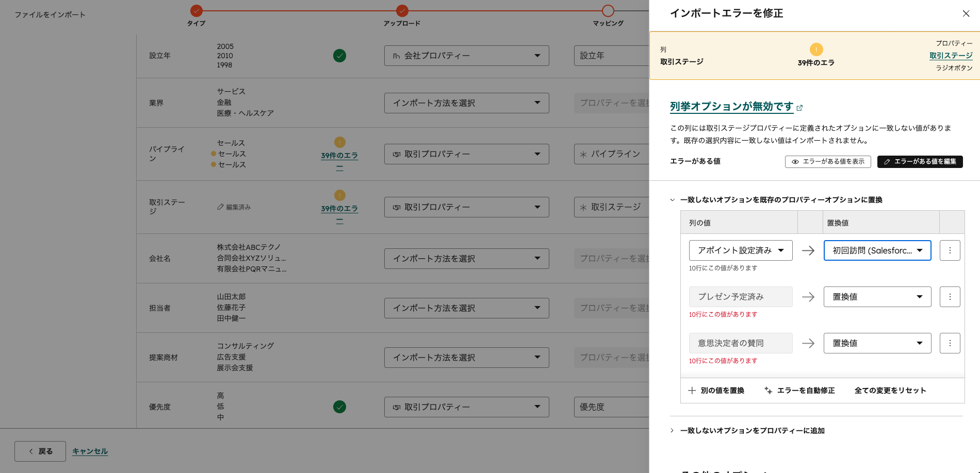
Task: Open 取引プロパティー dropdown for 優先度 row
Action: [x=467, y=407]
